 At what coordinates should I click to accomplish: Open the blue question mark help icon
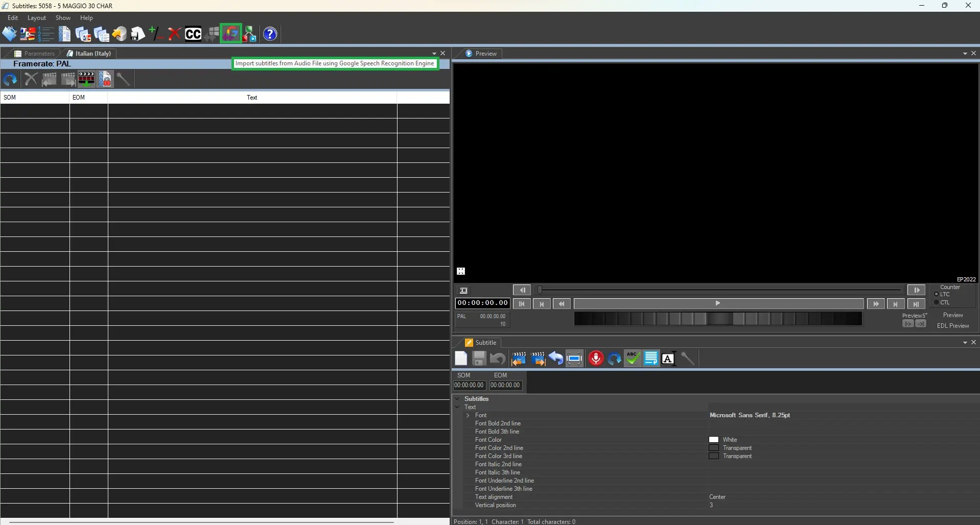click(270, 34)
